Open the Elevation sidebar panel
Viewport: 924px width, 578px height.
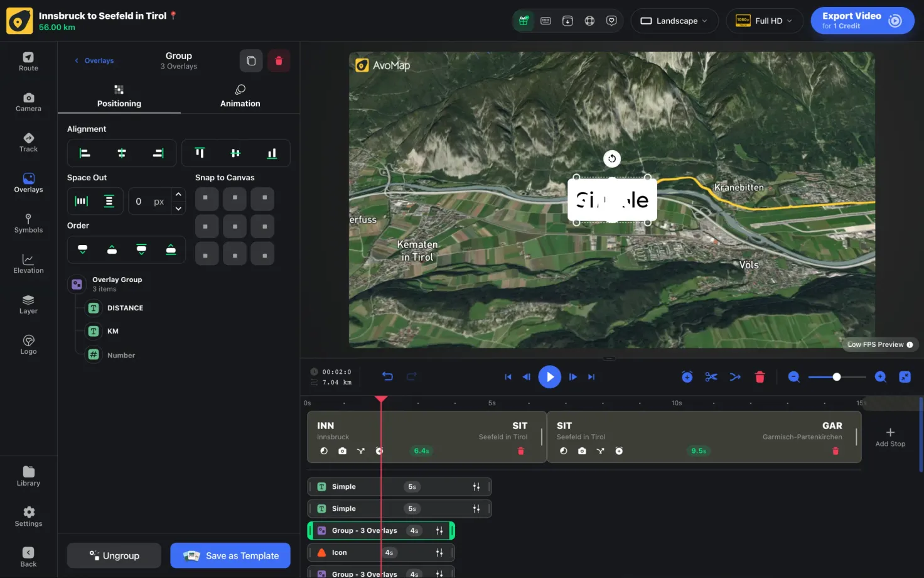coord(28,264)
